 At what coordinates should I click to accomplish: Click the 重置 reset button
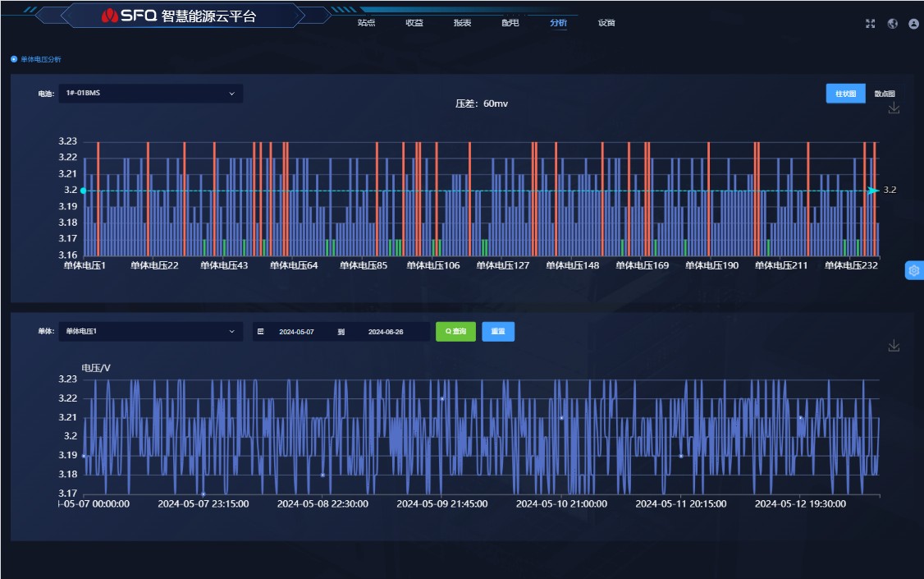498,331
